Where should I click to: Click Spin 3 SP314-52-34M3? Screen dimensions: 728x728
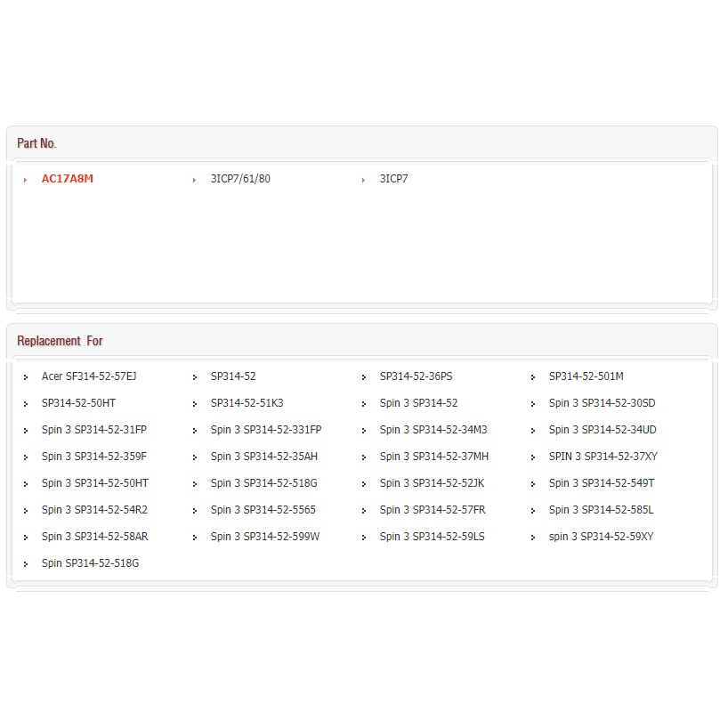click(x=433, y=430)
